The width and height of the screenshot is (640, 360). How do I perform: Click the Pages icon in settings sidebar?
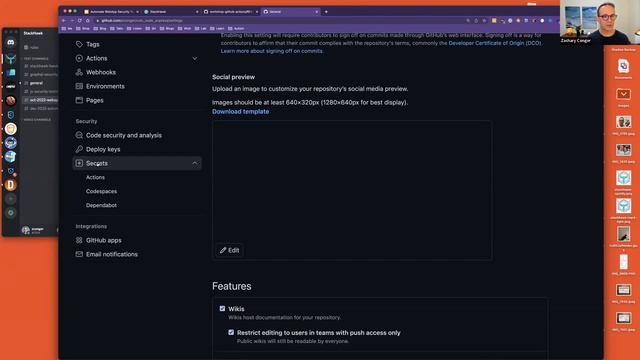click(x=79, y=100)
